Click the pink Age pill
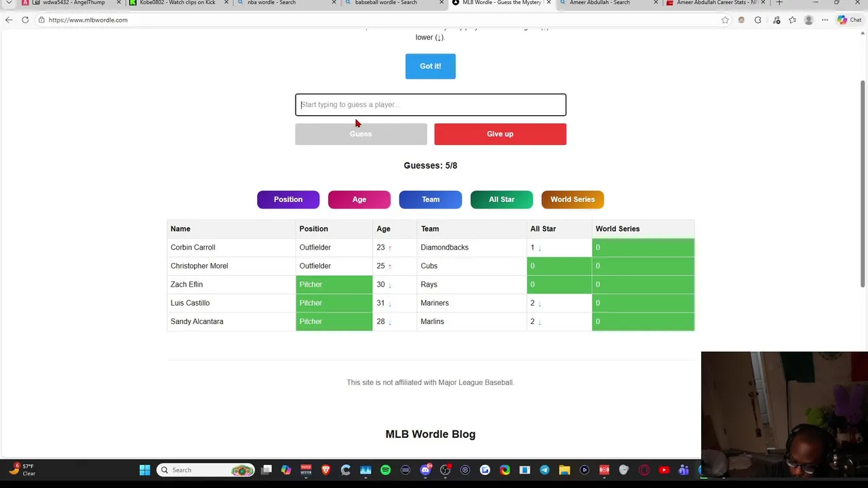 (x=359, y=199)
